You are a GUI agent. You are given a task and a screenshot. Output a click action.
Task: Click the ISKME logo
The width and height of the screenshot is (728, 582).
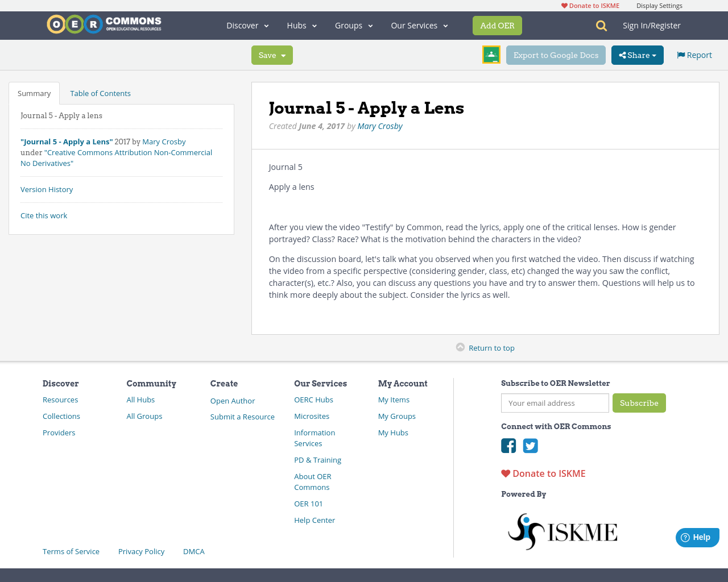[562, 530]
